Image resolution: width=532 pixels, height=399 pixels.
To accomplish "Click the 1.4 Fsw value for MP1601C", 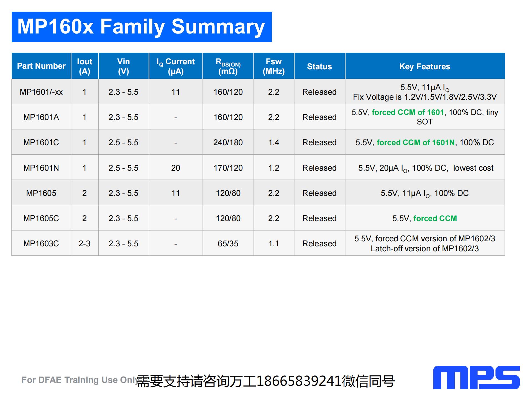I will coord(274,142).
